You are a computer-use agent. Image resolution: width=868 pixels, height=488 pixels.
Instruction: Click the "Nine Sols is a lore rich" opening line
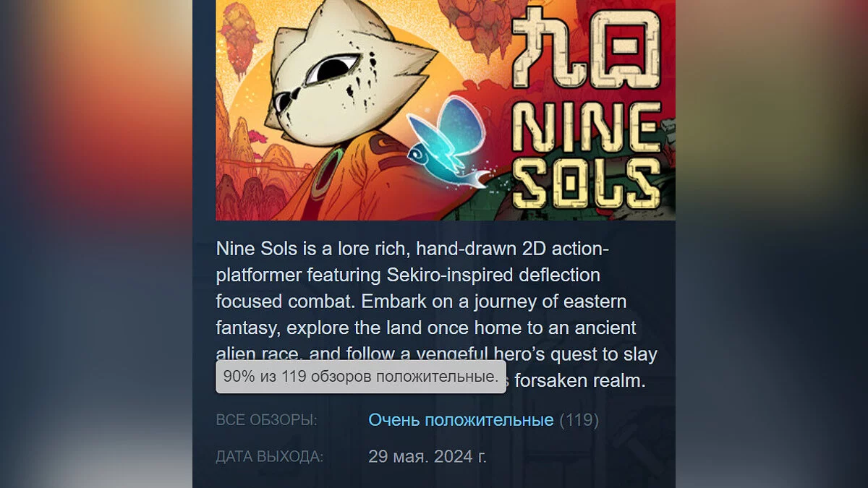click(x=300, y=249)
